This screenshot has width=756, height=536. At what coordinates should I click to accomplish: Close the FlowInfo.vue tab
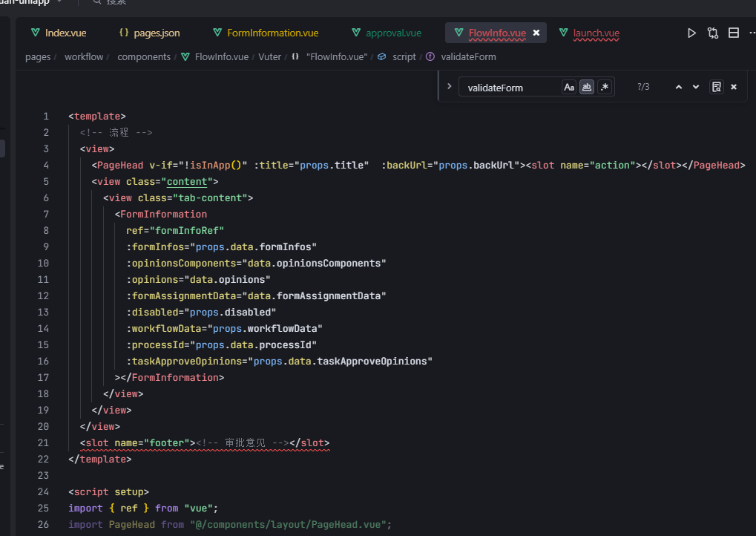coord(536,33)
